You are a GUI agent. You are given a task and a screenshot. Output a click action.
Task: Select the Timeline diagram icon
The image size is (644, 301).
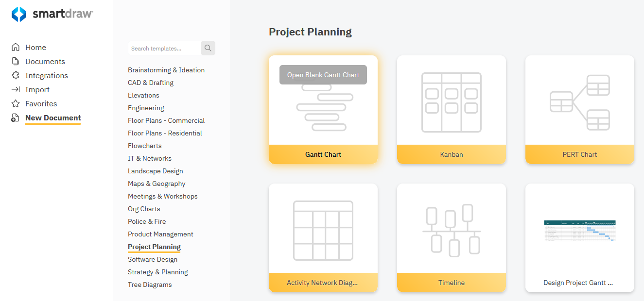point(451,230)
